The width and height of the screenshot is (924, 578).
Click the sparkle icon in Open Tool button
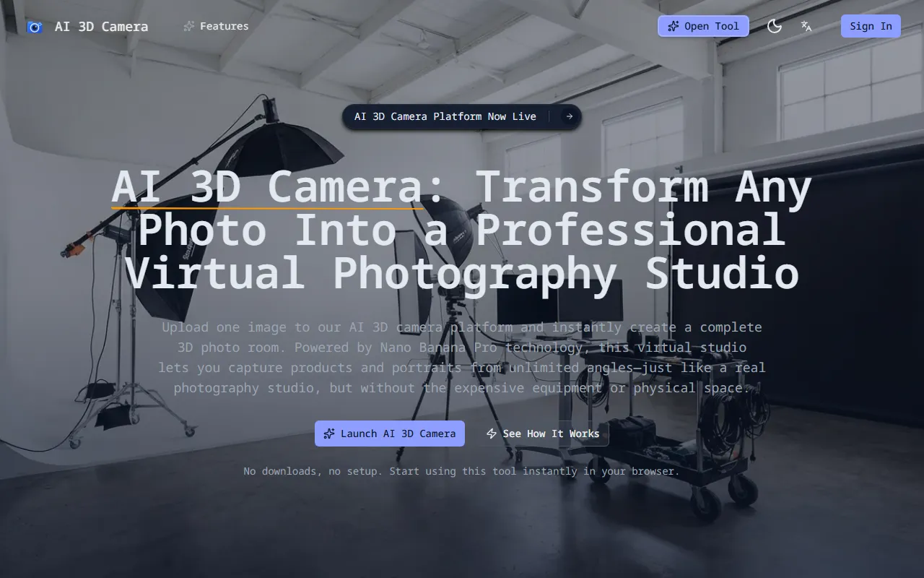(673, 26)
